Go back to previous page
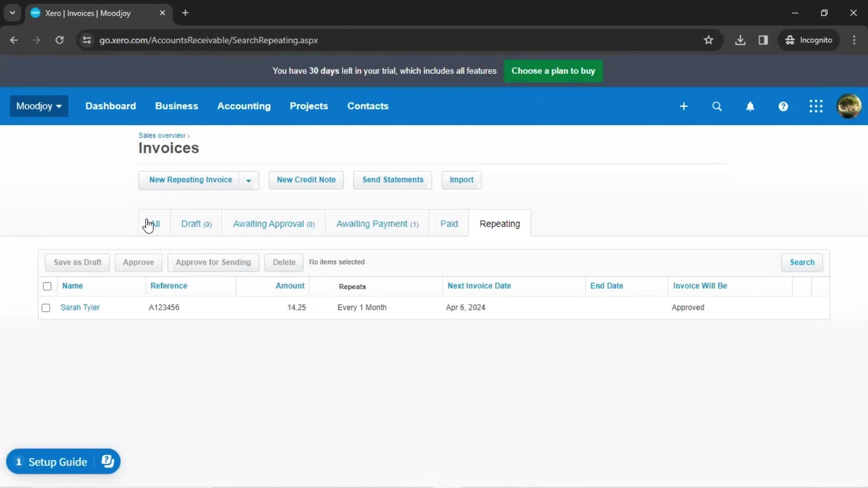 14,40
